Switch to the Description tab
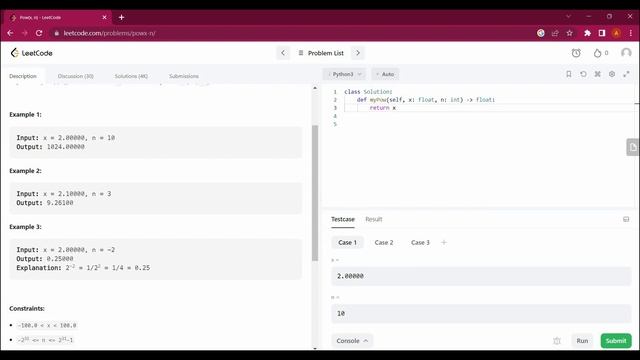The height and width of the screenshot is (360, 640). click(23, 76)
